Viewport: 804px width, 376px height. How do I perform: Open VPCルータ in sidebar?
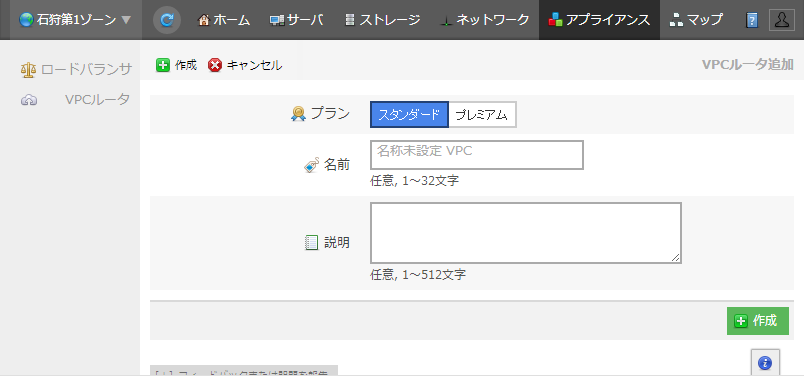tap(76, 100)
